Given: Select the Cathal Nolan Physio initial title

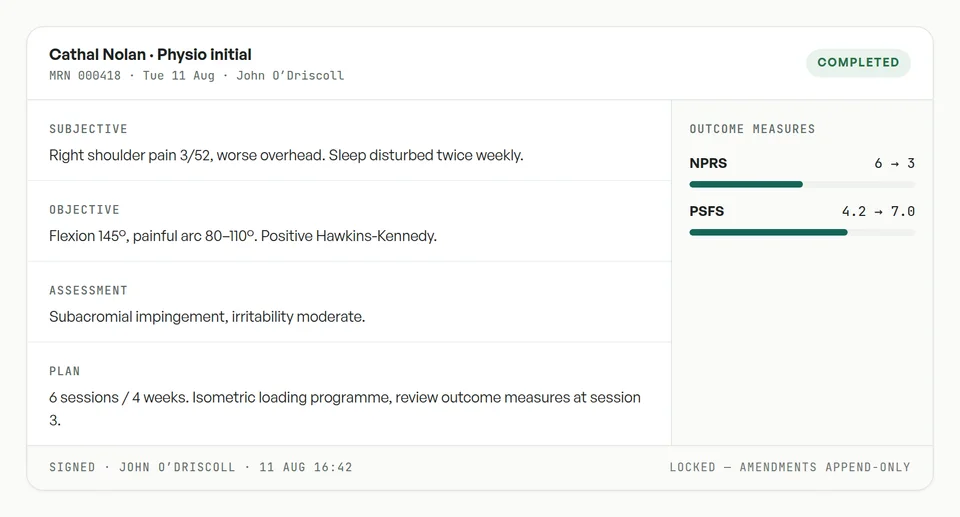Looking at the screenshot, I should (x=150, y=55).
